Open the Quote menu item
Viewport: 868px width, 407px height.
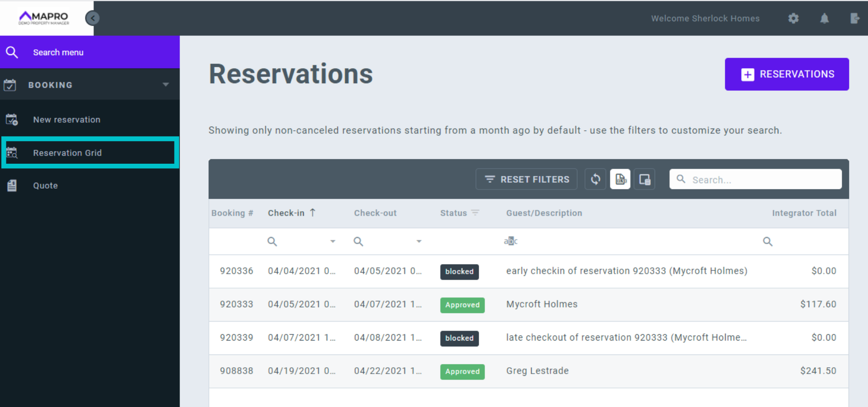pyautogui.click(x=45, y=185)
